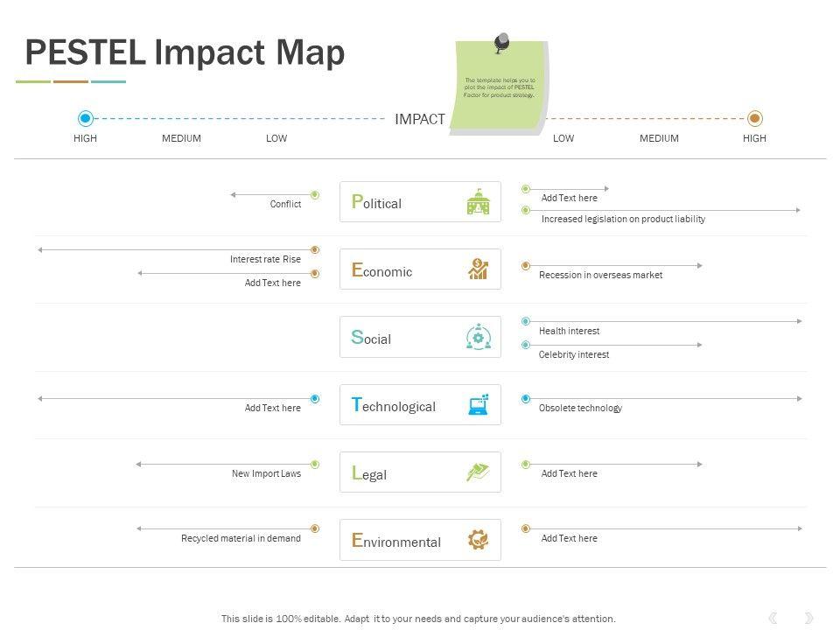Click the Obsolete technology text

(x=580, y=408)
